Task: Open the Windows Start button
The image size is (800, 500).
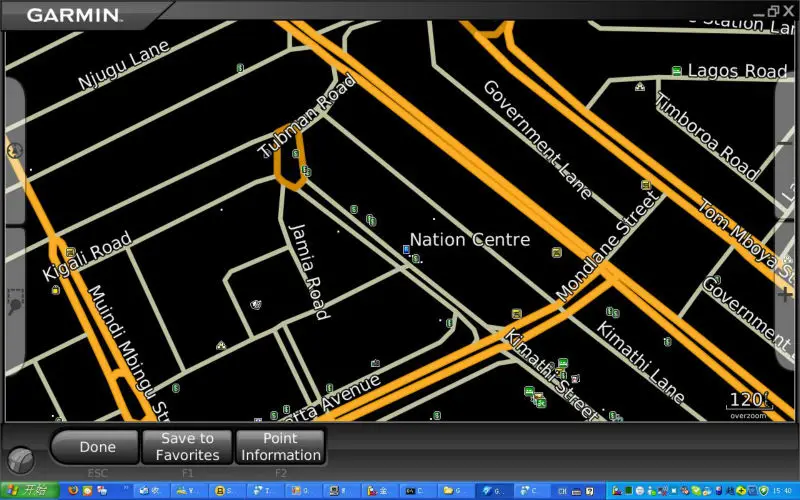Action: [30, 491]
